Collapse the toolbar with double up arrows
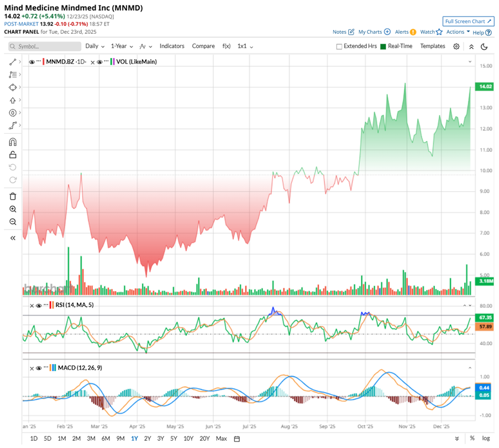 pos(471,46)
